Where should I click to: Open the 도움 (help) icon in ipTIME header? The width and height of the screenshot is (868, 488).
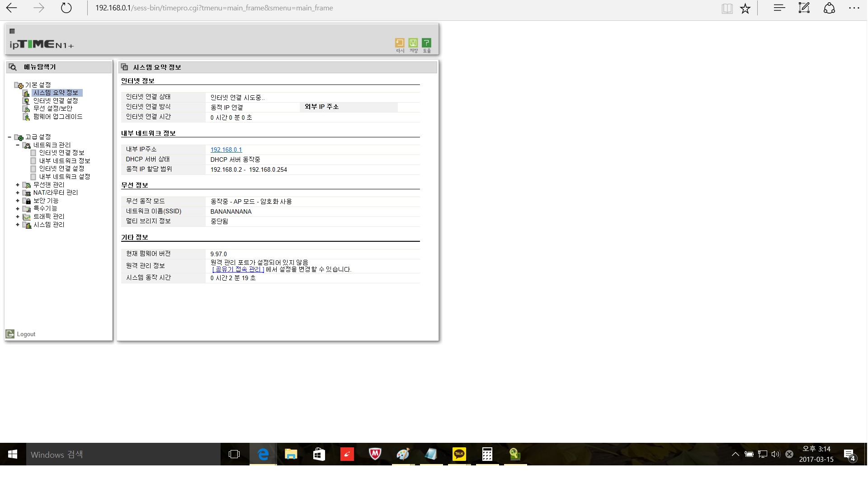tap(426, 43)
